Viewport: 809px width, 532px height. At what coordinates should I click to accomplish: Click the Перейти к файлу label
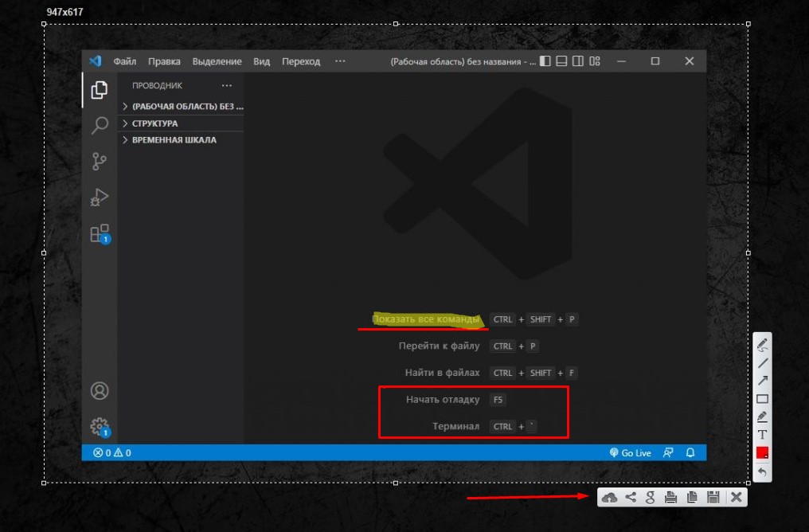point(439,346)
